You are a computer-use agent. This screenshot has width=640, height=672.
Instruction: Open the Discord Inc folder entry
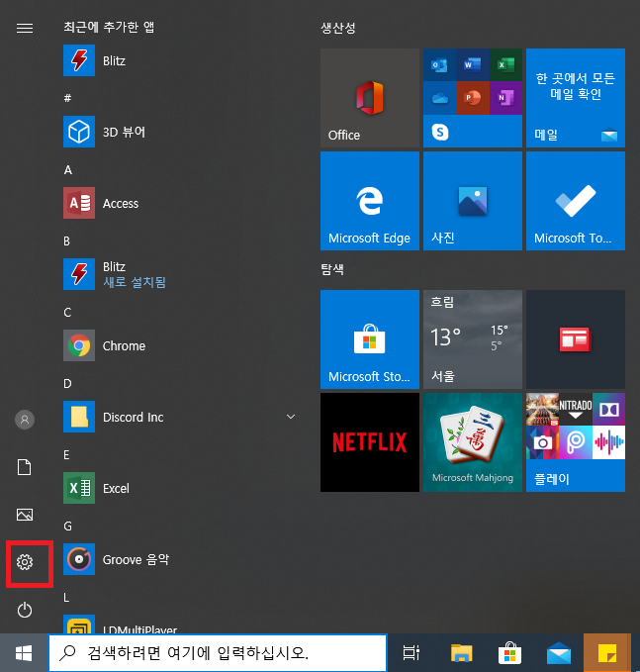[x=180, y=417]
